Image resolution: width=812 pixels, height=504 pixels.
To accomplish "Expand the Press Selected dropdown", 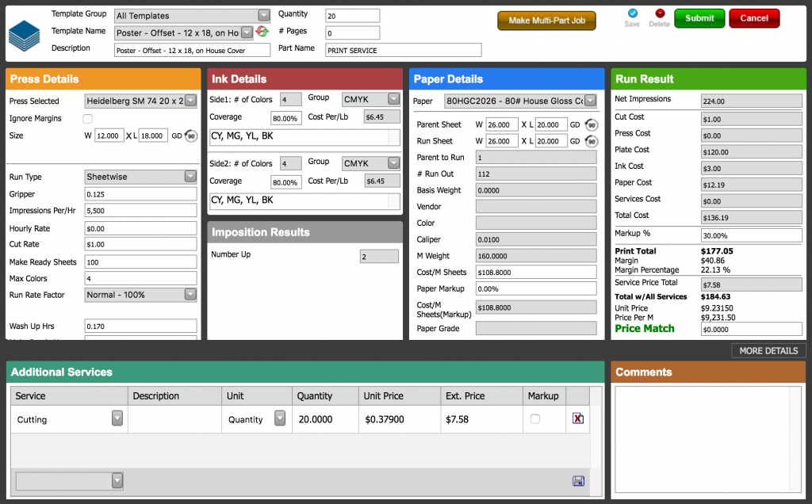I will pyautogui.click(x=190, y=101).
